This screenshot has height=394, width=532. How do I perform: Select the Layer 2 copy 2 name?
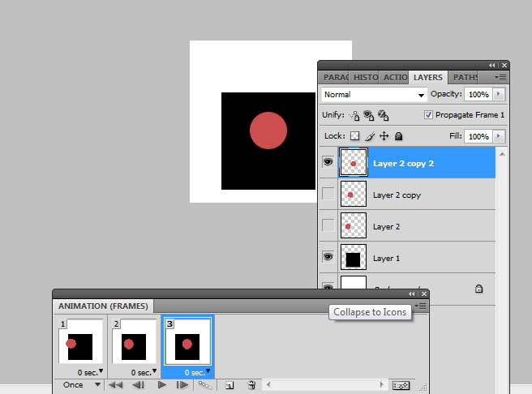(x=403, y=164)
